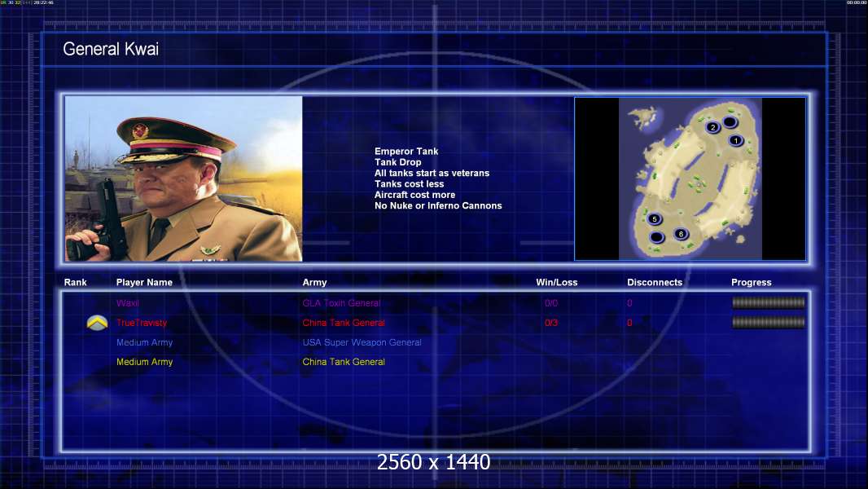Viewport: 868px width, 489px height.
Task: Click Waxil's 0/0 win/loss record
Action: 550,303
